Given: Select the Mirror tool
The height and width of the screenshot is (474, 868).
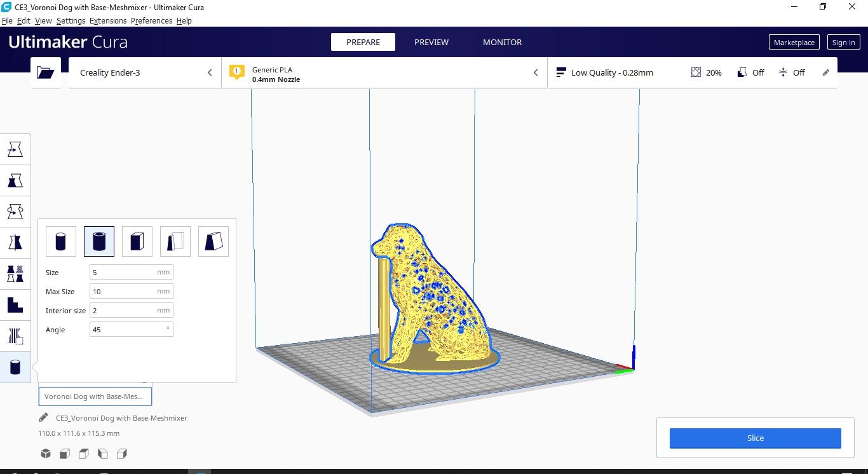Looking at the screenshot, I should click(15, 243).
